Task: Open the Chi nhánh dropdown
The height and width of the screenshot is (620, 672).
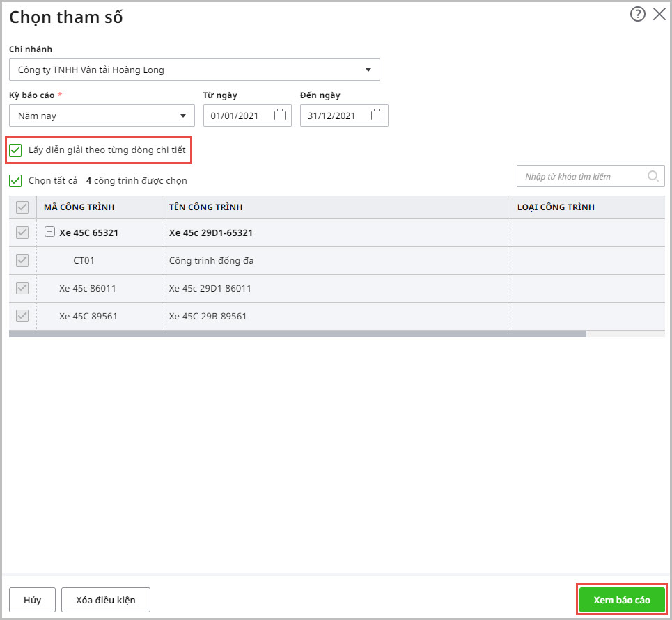Action: tap(368, 70)
